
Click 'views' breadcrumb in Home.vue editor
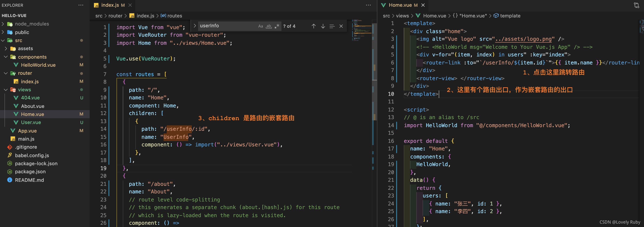(x=402, y=16)
